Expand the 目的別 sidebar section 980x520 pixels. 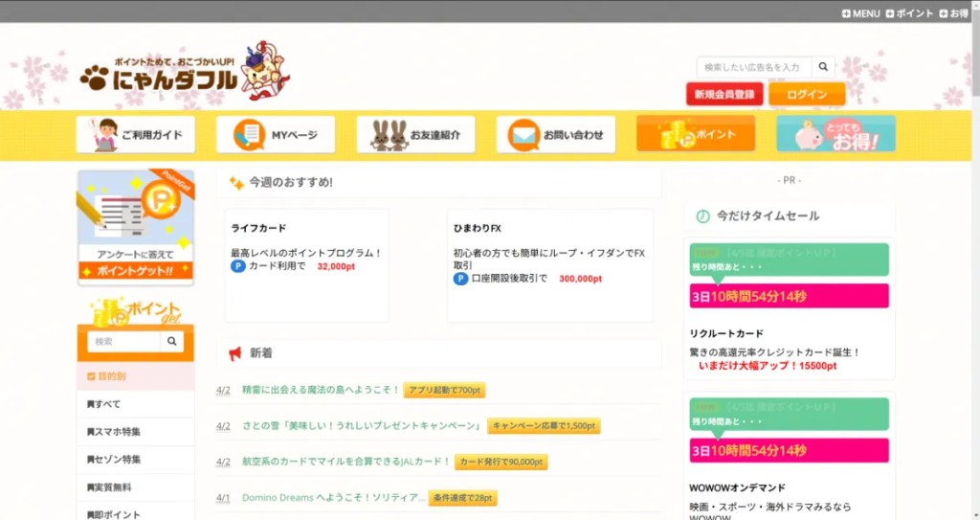pyautogui.click(x=135, y=376)
